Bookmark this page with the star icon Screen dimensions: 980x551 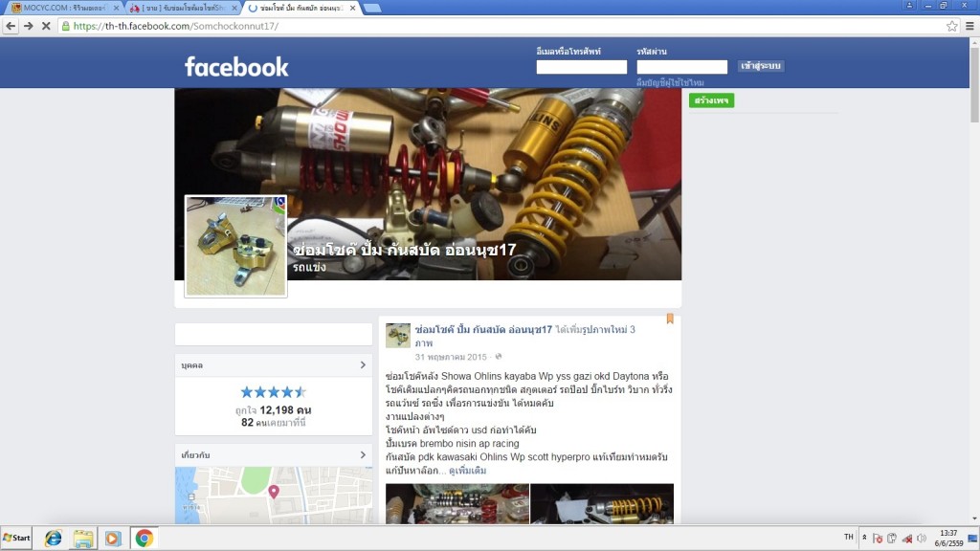tap(952, 26)
